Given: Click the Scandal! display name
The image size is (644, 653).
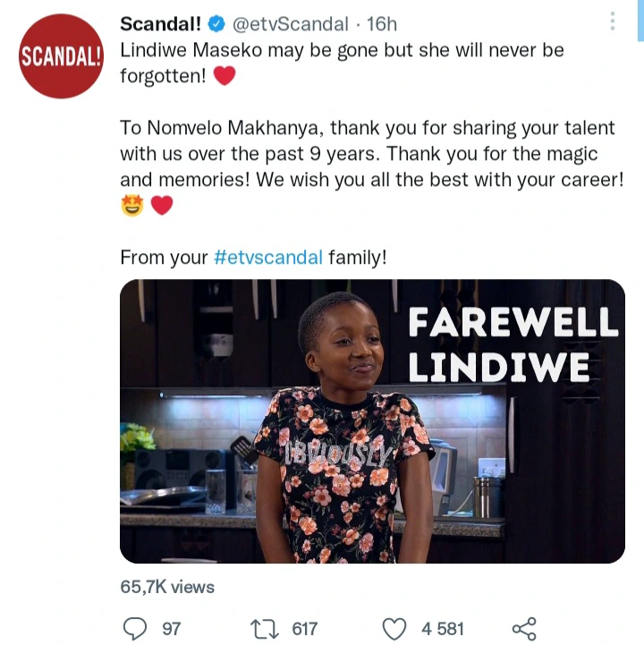Looking at the screenshot, I should 161,24.
